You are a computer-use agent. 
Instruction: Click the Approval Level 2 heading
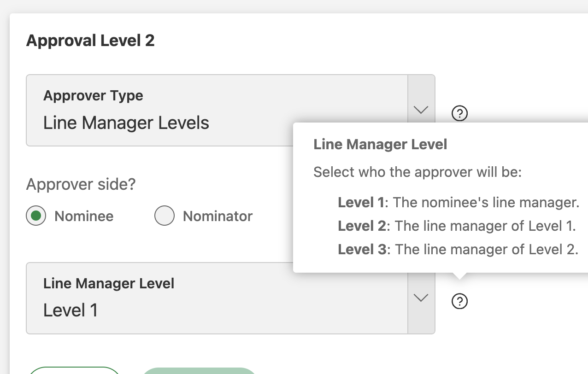click(x=90, y=41)
